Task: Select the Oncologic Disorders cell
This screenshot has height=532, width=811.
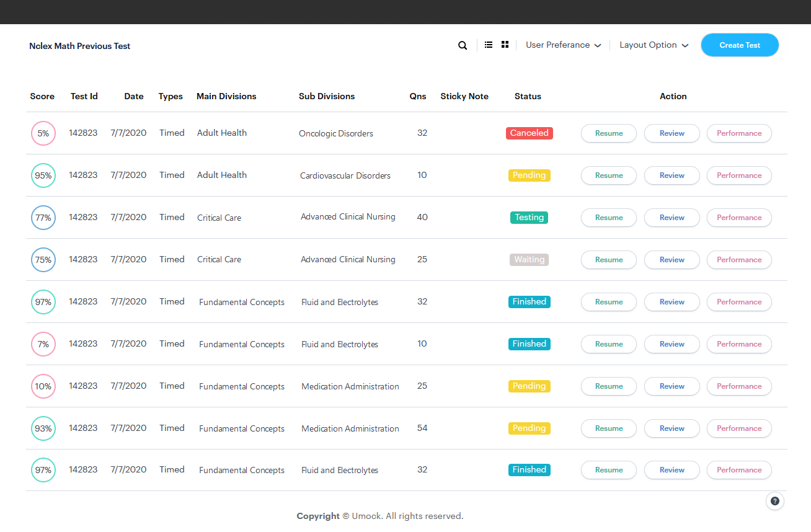Action: (336, 133)
